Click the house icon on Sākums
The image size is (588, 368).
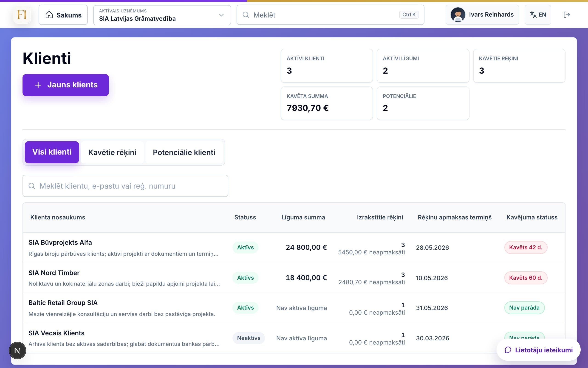tap(49, 15)
